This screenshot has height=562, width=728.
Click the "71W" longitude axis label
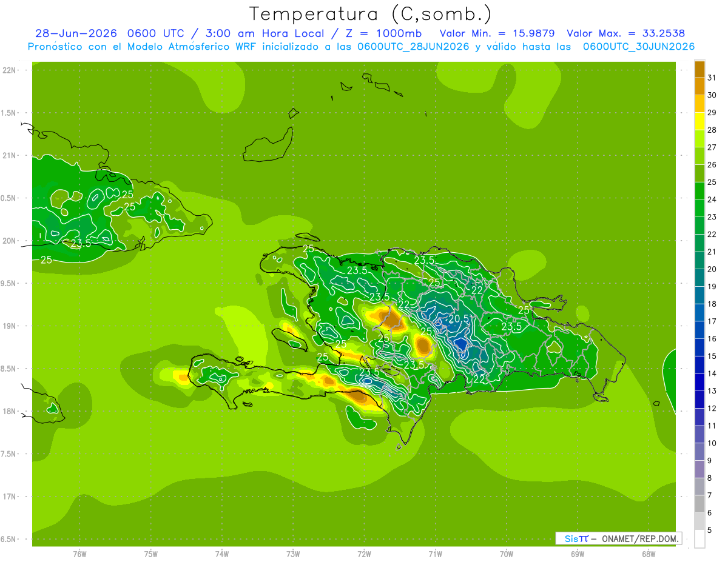tap(435, 554)
